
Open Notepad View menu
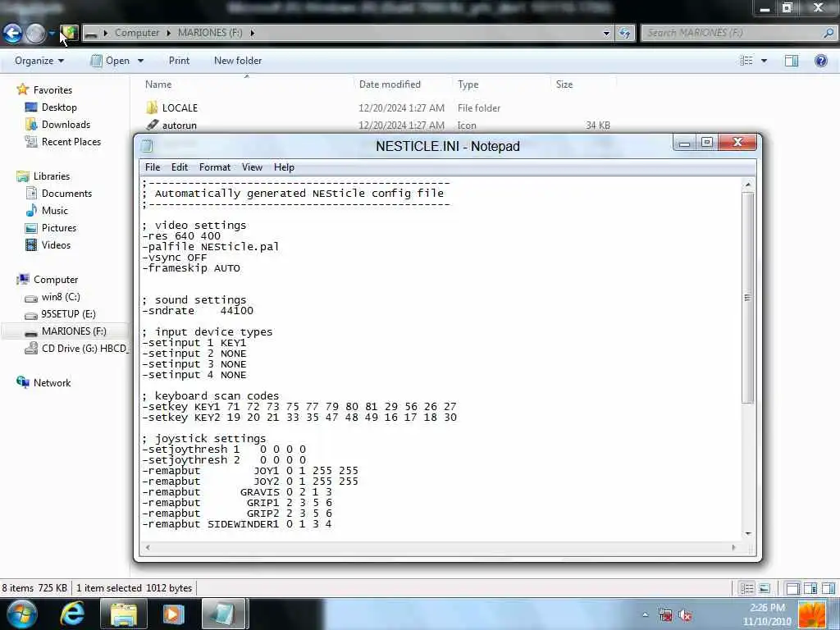pos(252,167)
